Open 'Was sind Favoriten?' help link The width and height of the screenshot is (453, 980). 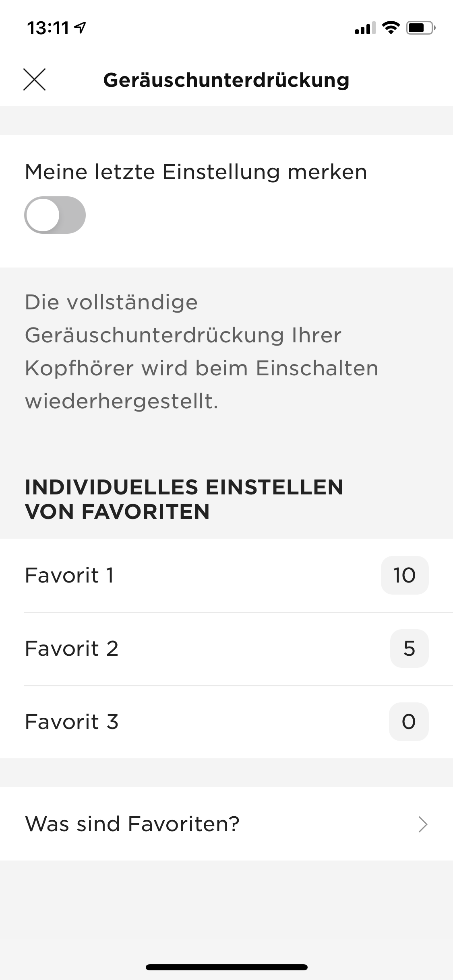click(x=132, y=824)
